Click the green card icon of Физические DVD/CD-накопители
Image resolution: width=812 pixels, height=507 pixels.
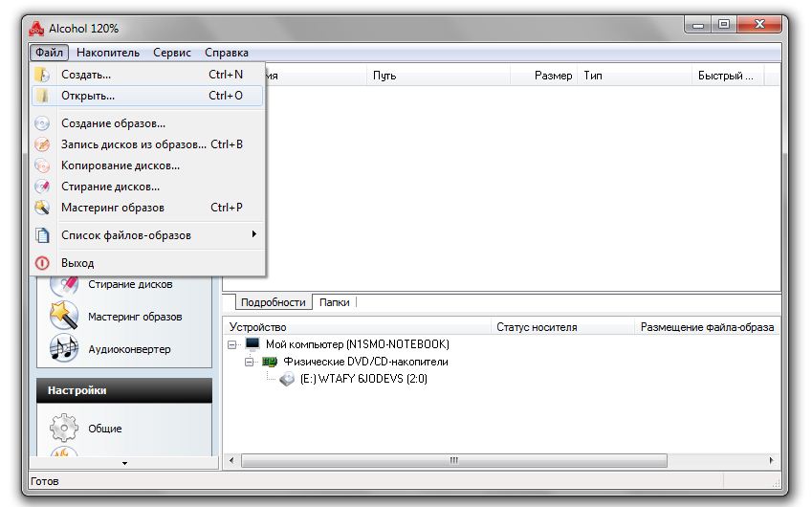[x=270, y=362]
